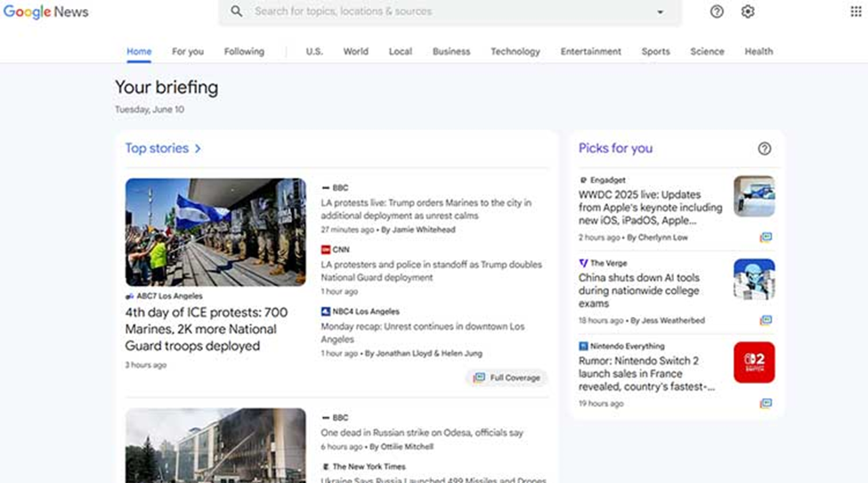
Task: Click the Engadget source icon
Action: (x=583, y=180)
